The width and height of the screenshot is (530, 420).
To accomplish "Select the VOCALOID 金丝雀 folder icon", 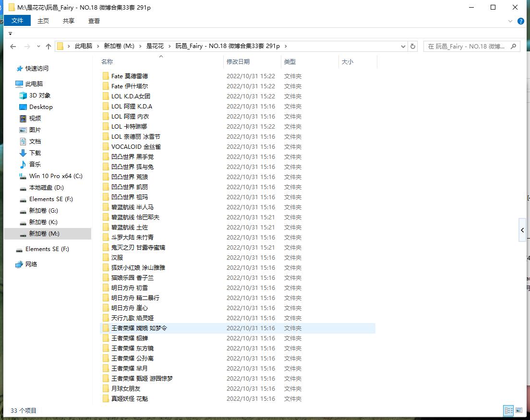I will coord(106,147).
